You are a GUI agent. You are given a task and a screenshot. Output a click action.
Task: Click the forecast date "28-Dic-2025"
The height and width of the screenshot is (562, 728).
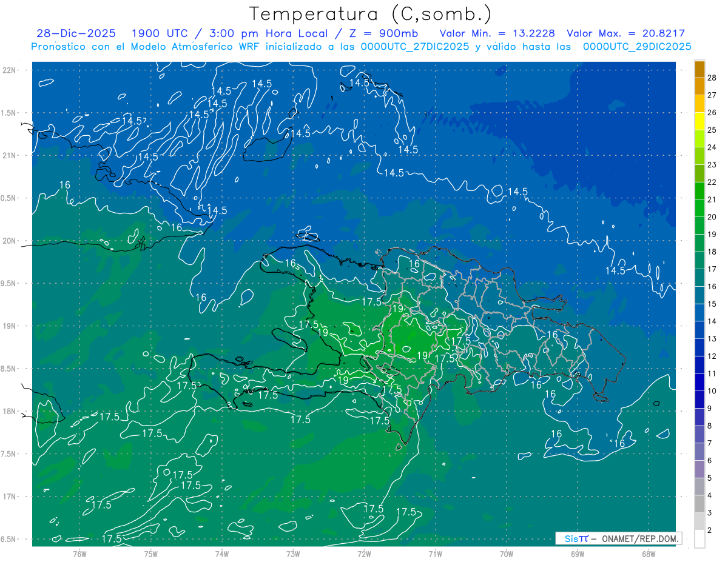pyautogui.click(x=75, y=34)
